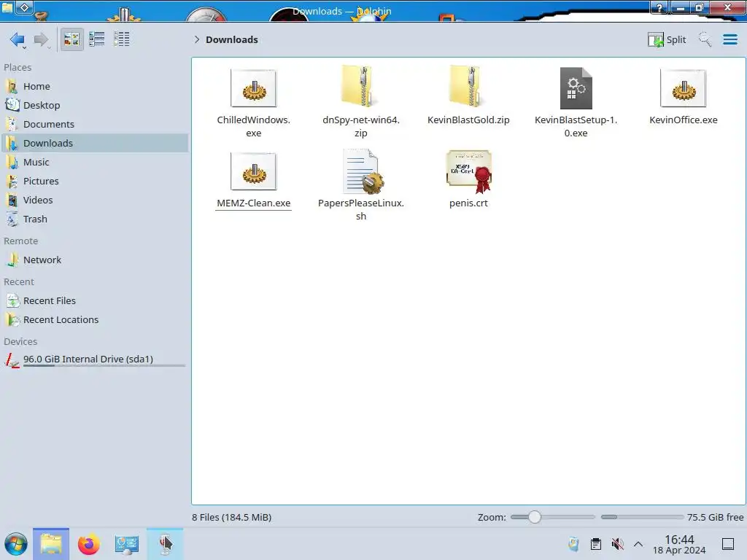Open 96.0 GiB Internal Drive (sda1)
The width and height of the screenshot is (747, 560).
[x=94, y=359]
